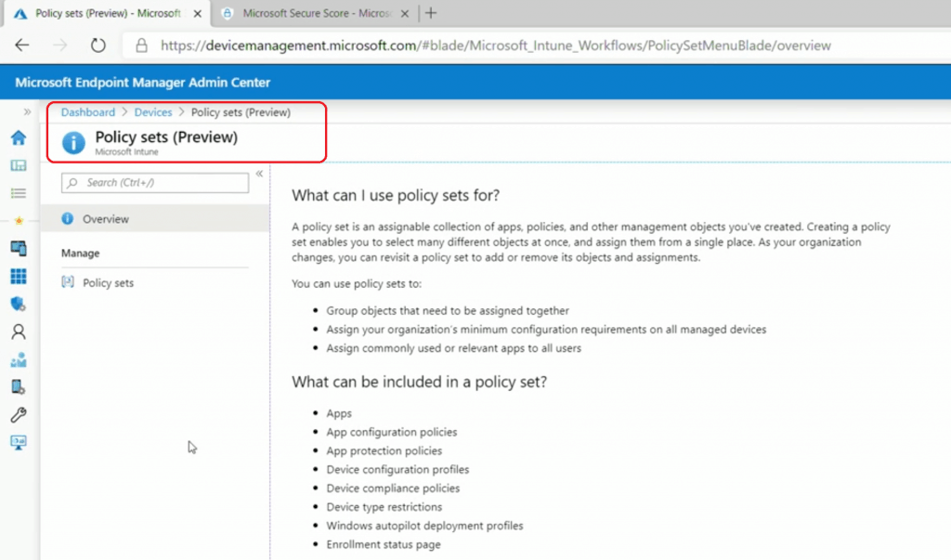
Task: Click 'App configuration policies' bullet
Action: [392, 432]
